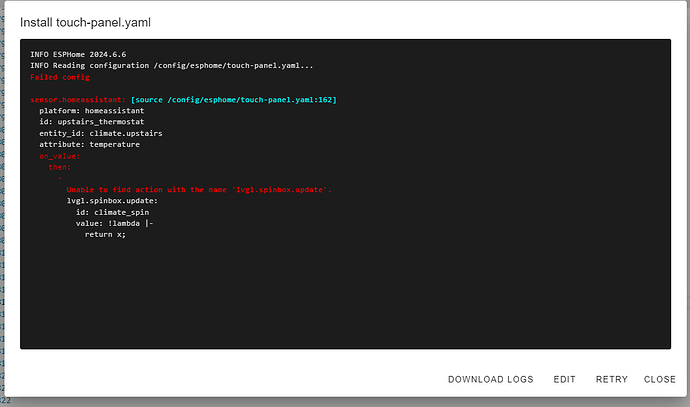Image resolution: width=690 pixels, height=407 pixels.
Task: Select the 'Reading configuration' log line
Action: coord(171,66)
